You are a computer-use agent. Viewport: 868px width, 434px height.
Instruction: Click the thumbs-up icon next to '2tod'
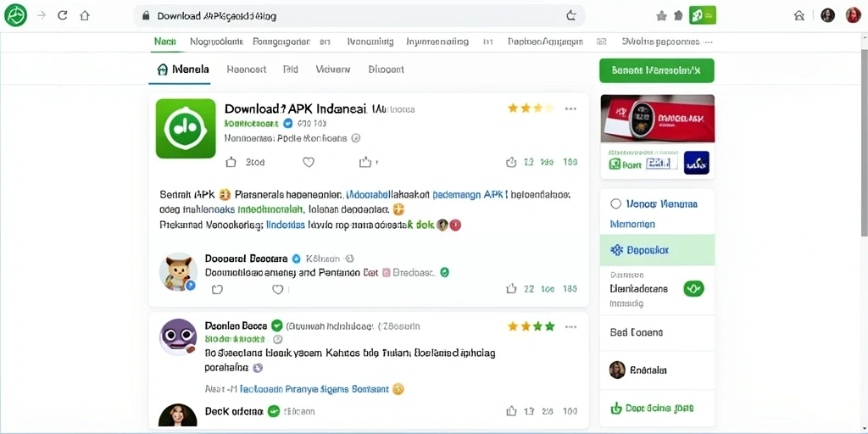pos(231,162)
